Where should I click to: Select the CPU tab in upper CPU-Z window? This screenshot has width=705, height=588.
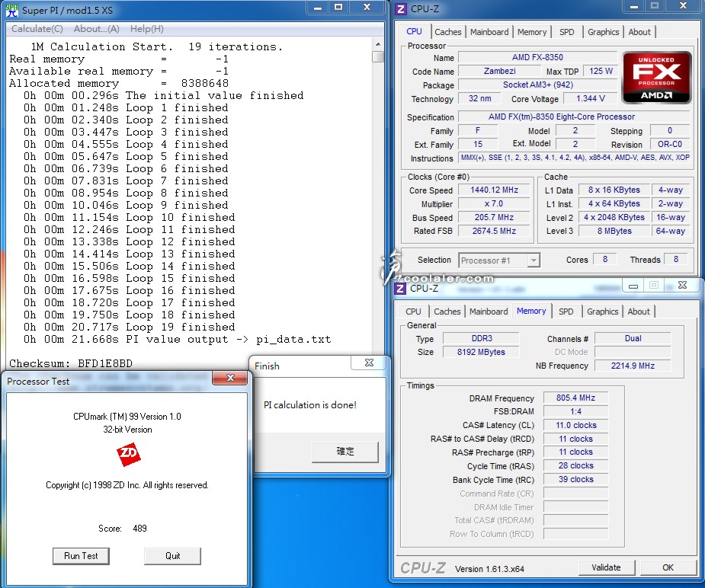[x=414, y=31]
